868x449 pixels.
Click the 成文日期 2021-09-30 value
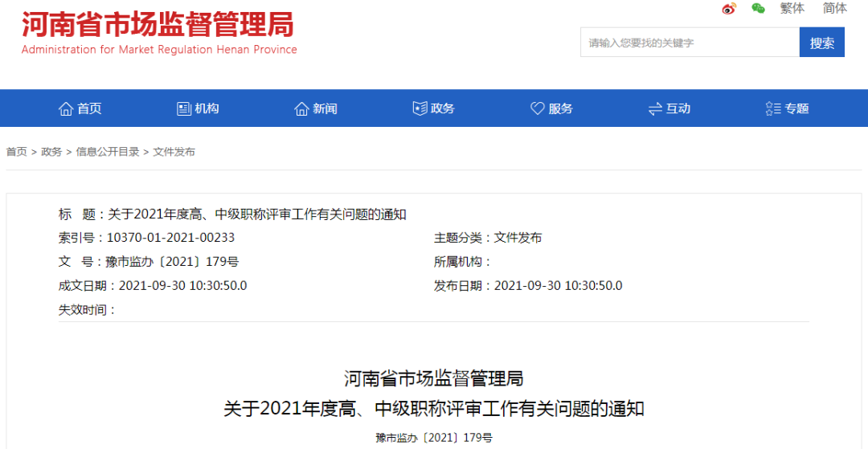[x=182, y=286]
